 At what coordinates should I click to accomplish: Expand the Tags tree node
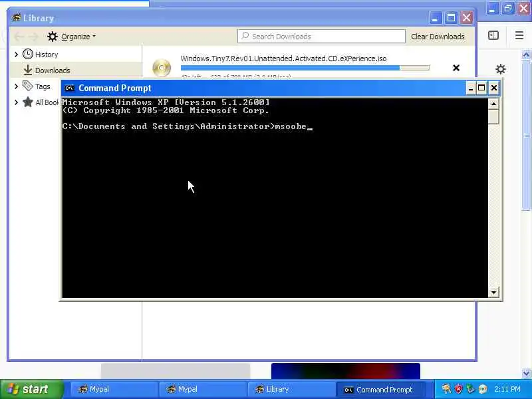[16, 86]
